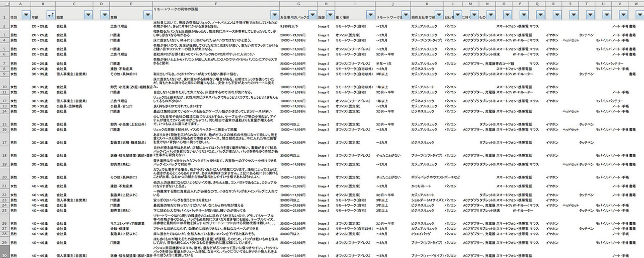Open the column K current bag filter dropdown

tap(440, 15)
